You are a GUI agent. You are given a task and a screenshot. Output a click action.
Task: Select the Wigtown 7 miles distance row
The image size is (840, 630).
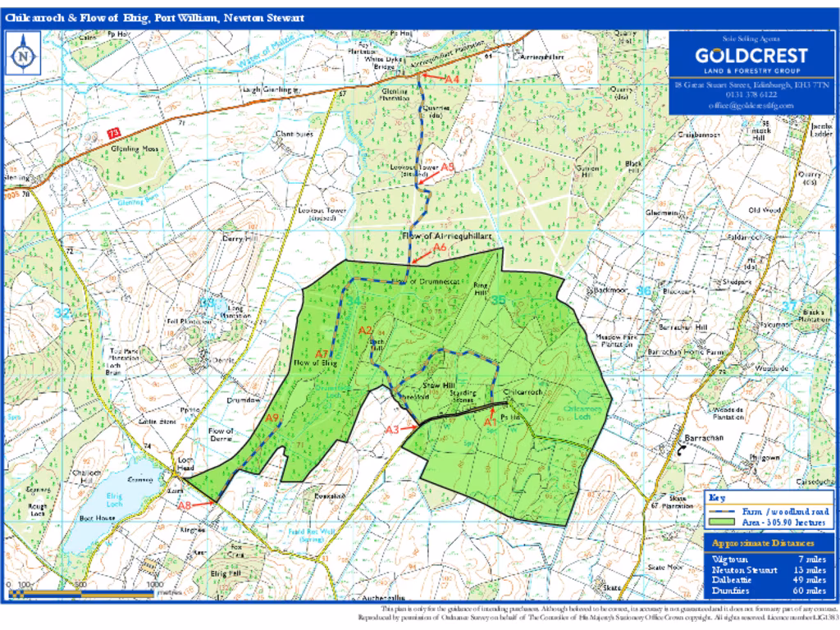[768, 558]
